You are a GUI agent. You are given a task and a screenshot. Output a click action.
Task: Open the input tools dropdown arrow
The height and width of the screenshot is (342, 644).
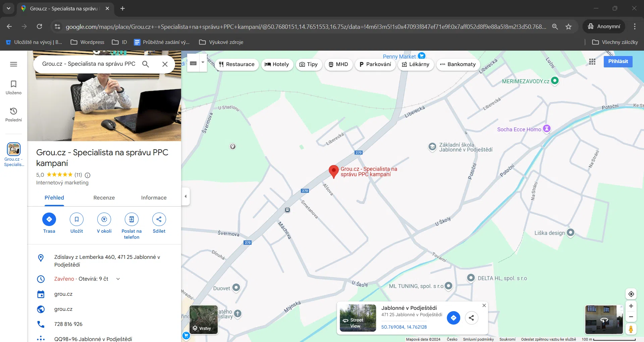pos(203,62)
